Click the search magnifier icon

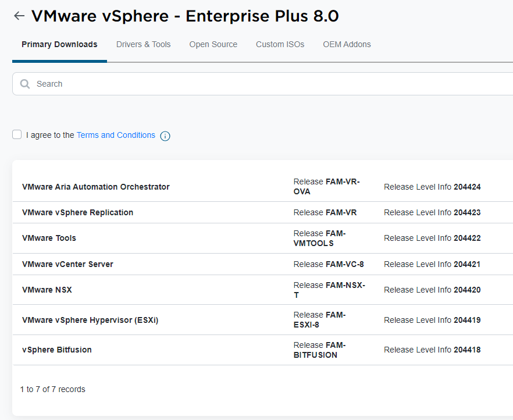tap(24, 83)
